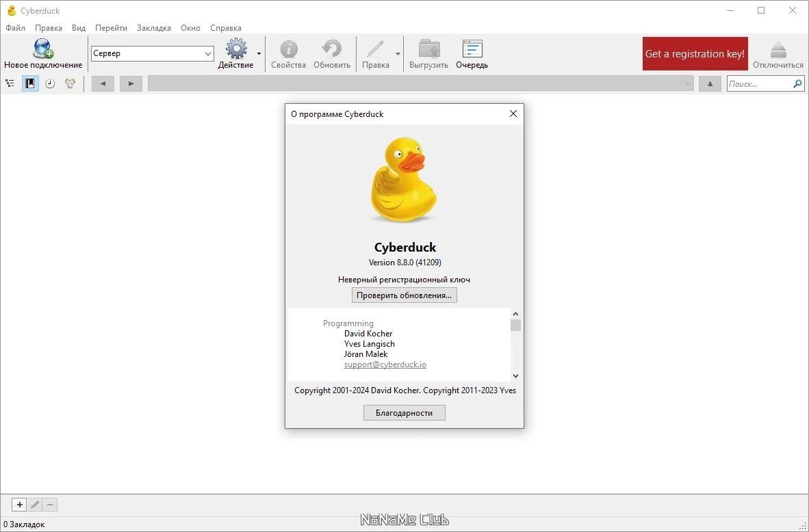This screenshot has height=532, width=809.
Task: Click the Выгрузить upload icon
Action: coord(428,49)
